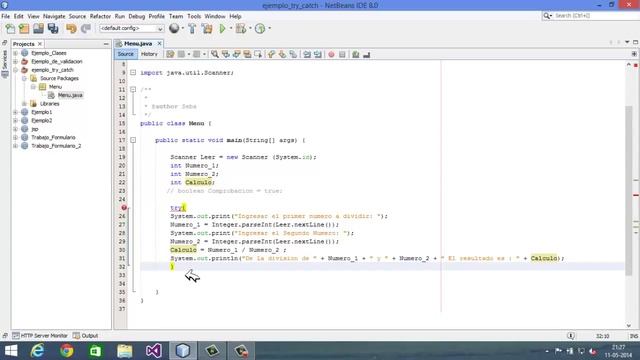Collapse the import statement code fold
The width and height of the screenshot is (640, 360).
(x=133, y=73)
